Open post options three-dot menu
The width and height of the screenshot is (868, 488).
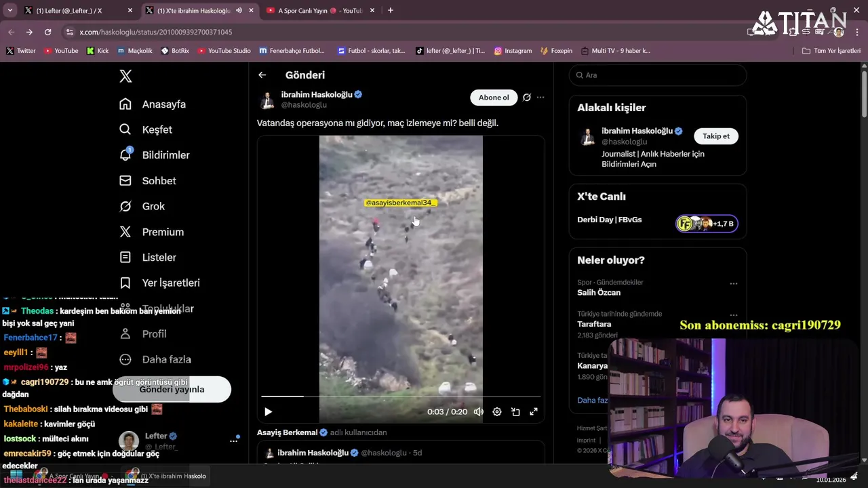pos(540,98)
